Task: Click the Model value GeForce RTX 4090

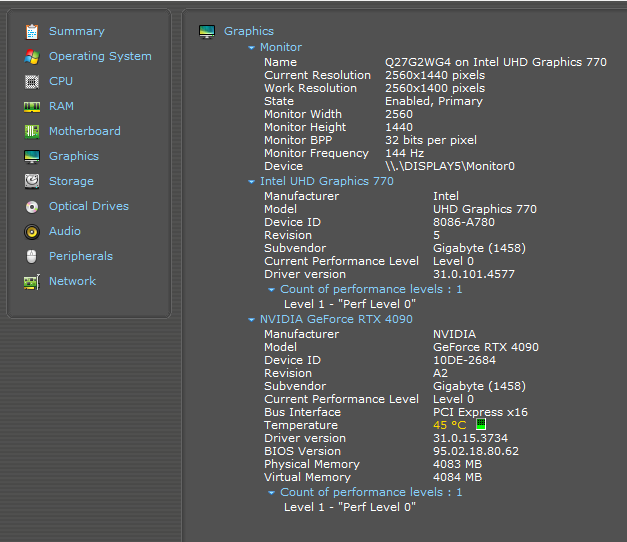Action: [486, 347]
